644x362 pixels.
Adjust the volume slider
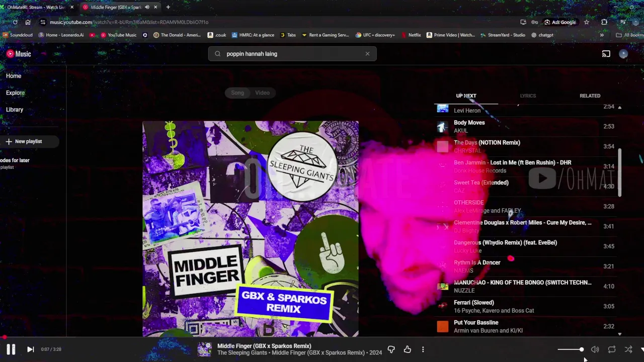point(571,349)
